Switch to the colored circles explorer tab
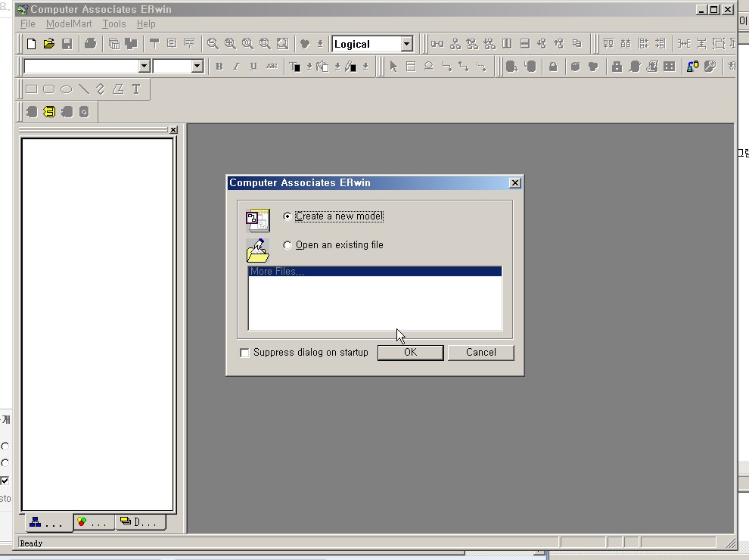The image size is (749, 560). coord(93,522)
